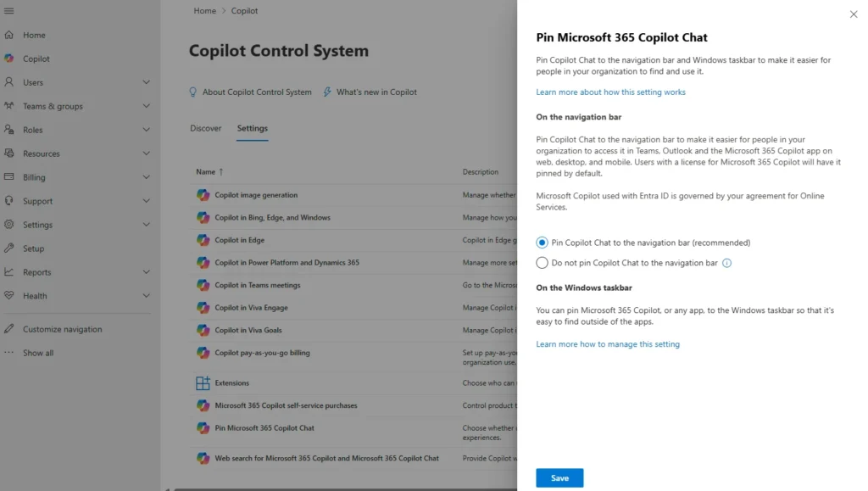
Task: Click the Name column sort arrow
Action: (x=221, y=172)
